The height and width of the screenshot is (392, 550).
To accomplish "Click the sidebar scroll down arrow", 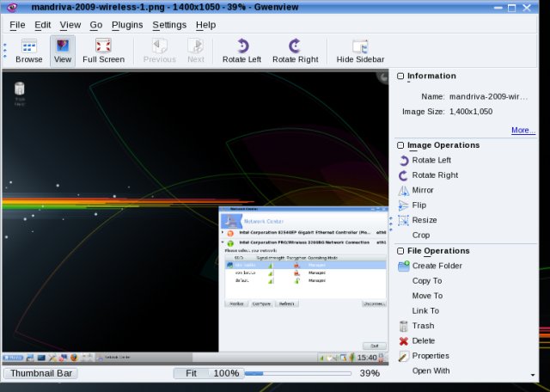I will (533, 375).
